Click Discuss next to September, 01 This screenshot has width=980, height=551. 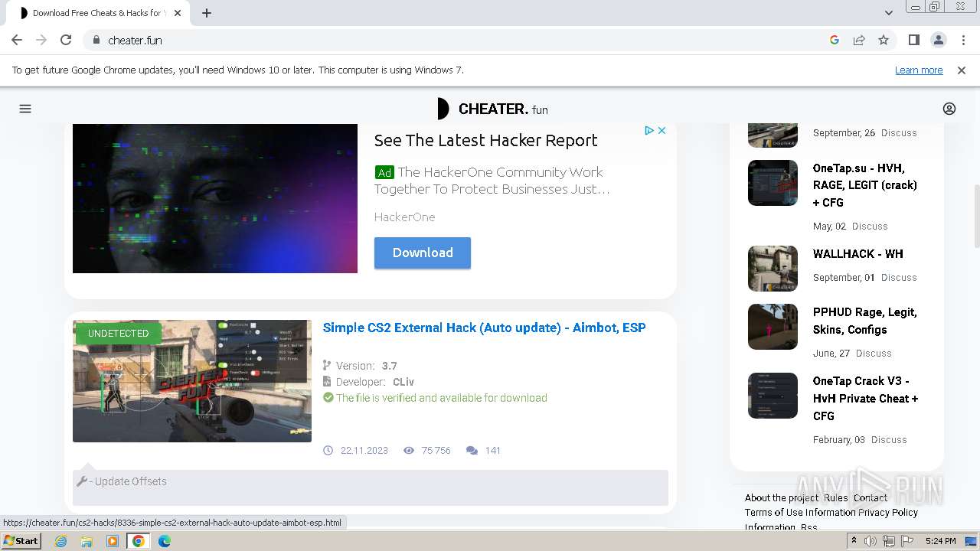899,278
